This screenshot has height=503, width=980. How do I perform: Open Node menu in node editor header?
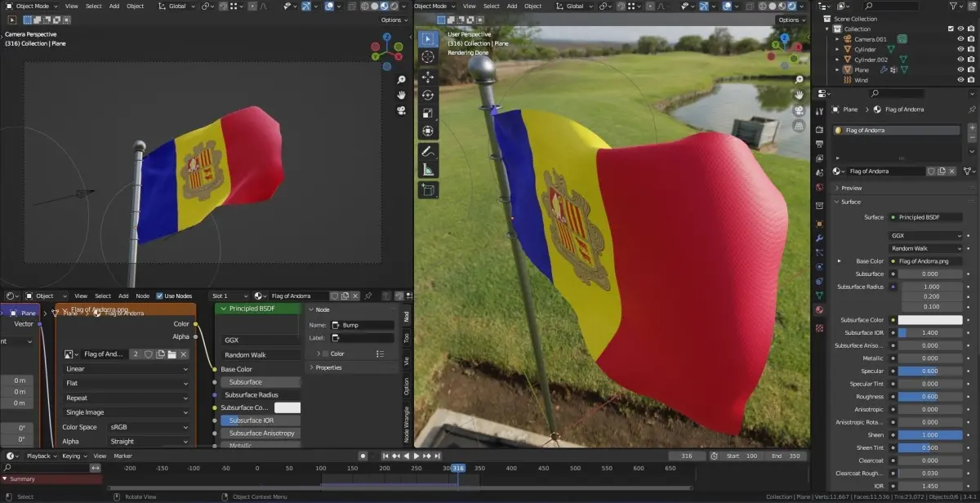pos(142,296)
